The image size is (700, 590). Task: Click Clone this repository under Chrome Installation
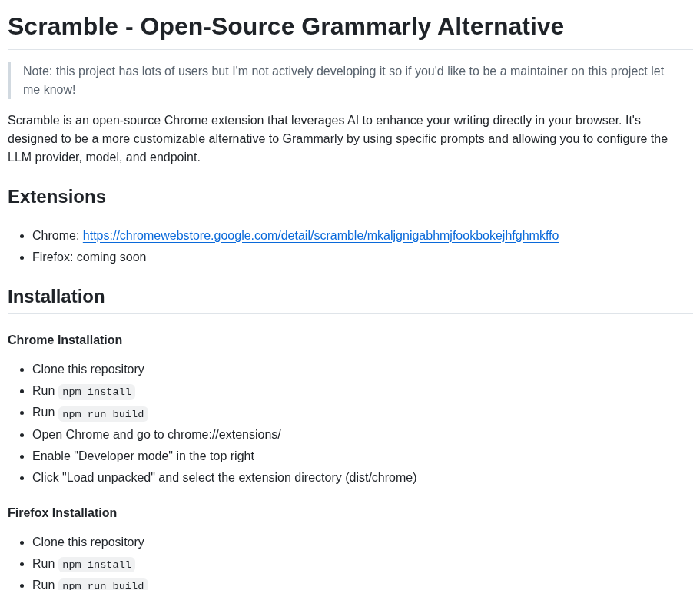88,370
